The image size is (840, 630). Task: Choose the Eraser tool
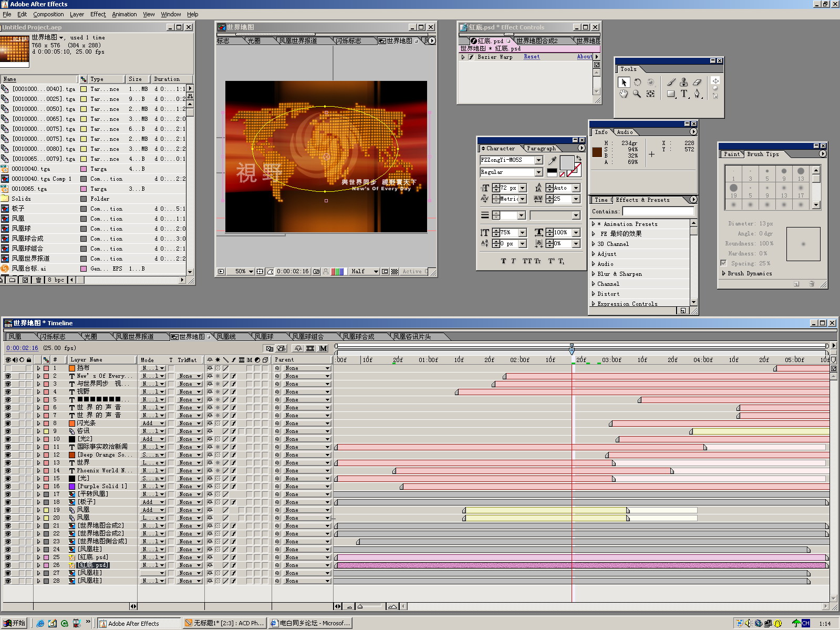pyautogui.click(x=697, y=82)
